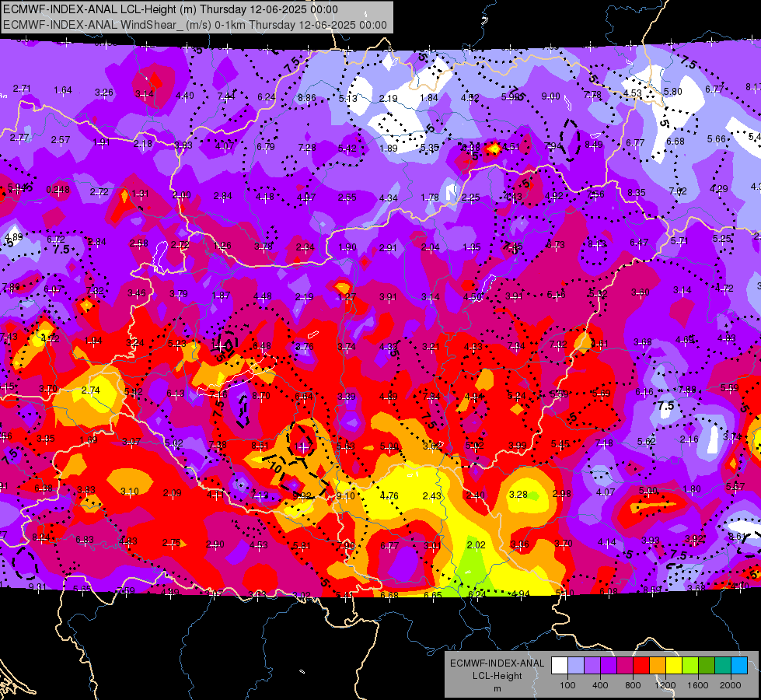Click the grid value 2.02 on green area
This screenshot has width=761, height=700.
476,544
